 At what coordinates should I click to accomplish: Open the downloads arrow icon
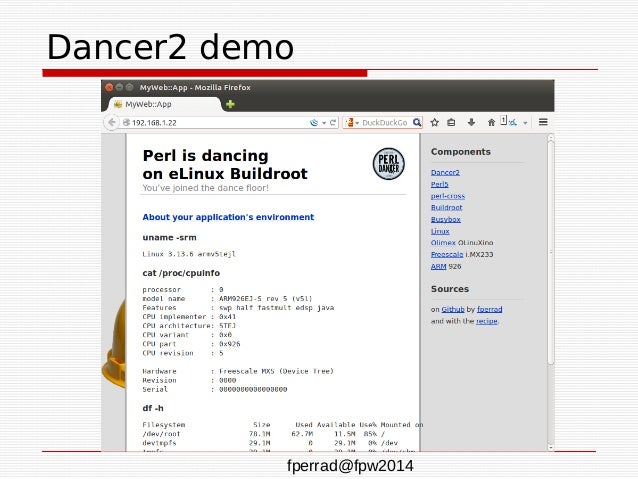(471, 122)
